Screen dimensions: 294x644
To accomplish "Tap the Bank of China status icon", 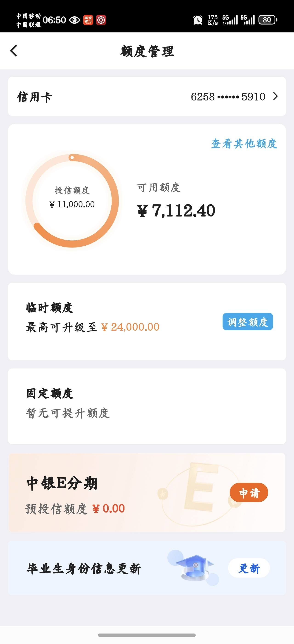I will pyautogui.click(x=101, y=20).
